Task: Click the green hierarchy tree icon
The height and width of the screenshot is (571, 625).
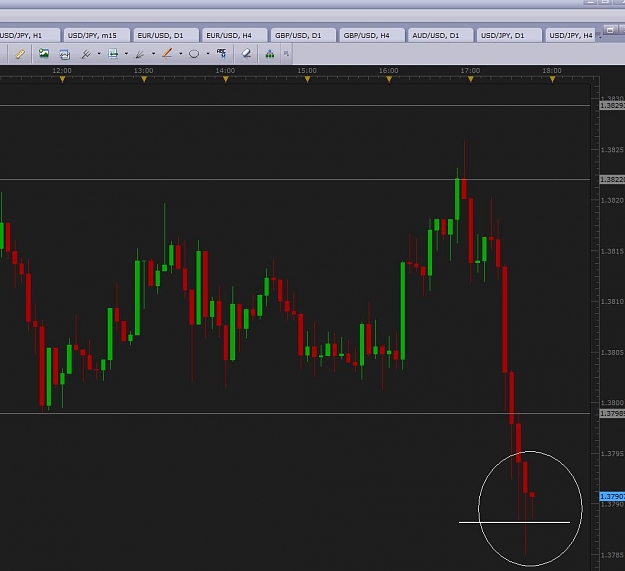Action: click(270, 54)
